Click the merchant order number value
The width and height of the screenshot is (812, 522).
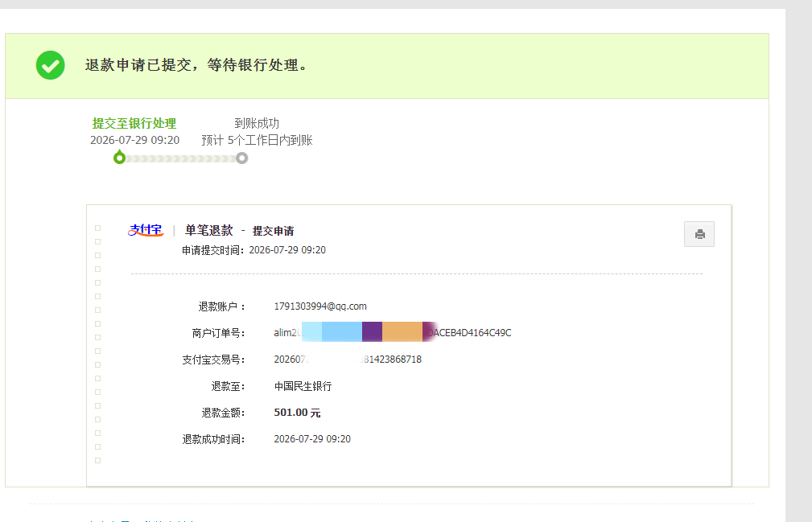[x=393, y=333]
